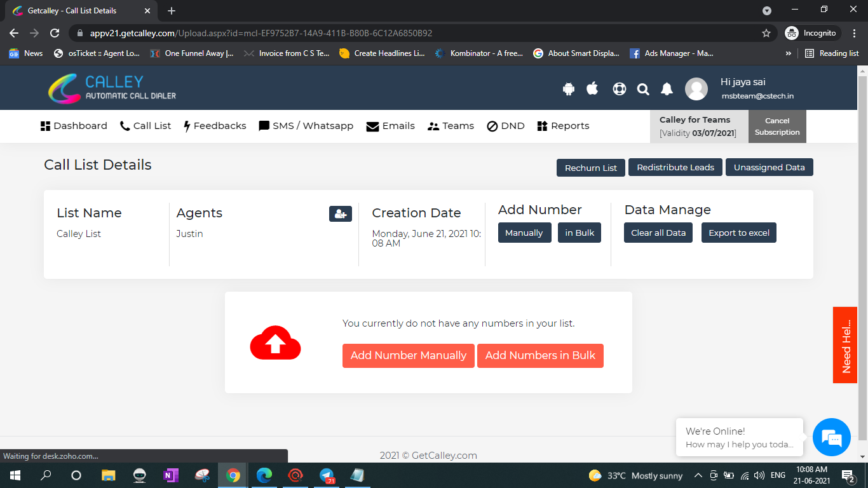This screenshot has height=488, width=868.
Task: Open Windows Start menu
Action: (x=15, y=475)
